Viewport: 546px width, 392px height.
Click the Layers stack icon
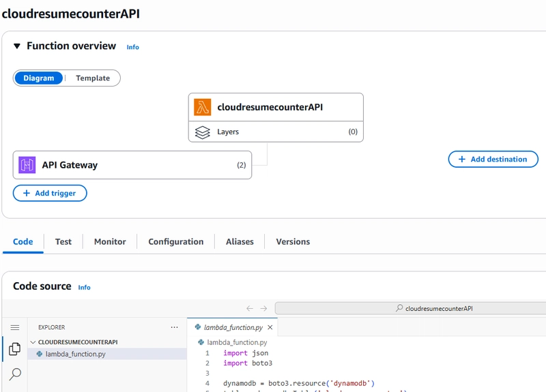pos(202,132)
